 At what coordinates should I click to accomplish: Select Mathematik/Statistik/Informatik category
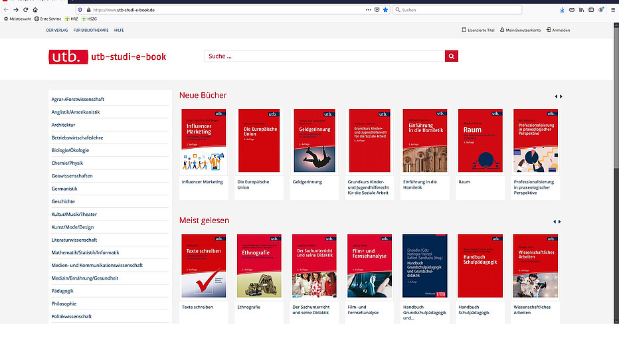pyautogui.click(x=85, y=252)
